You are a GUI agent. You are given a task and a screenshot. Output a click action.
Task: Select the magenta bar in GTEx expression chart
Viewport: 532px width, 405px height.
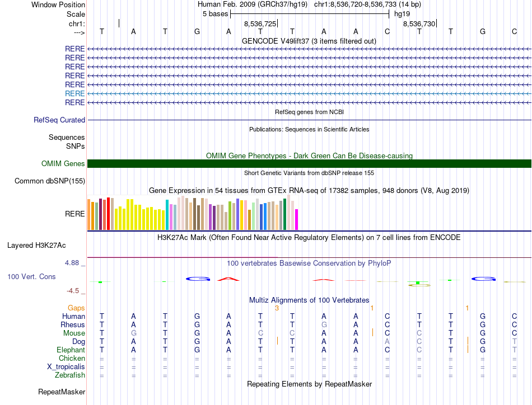[x=297, y=219]
